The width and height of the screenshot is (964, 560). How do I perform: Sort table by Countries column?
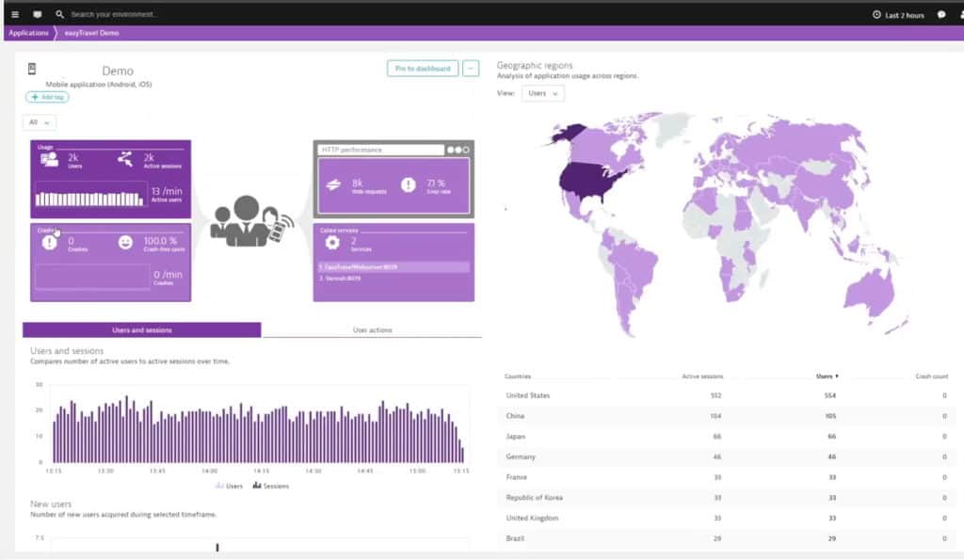(x=518, y=376)
